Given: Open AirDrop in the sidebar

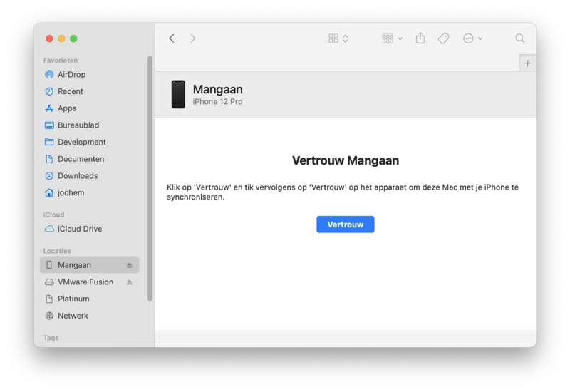Looking at the screenshot, I should coord(89,74).
